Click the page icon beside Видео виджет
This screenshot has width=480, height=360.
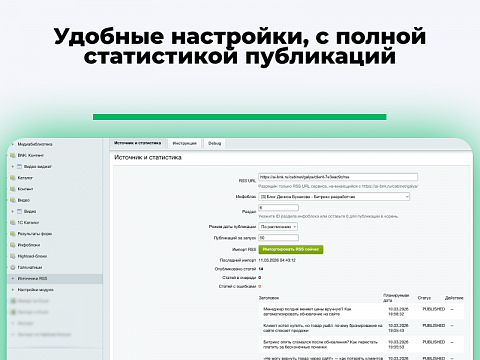pyautogui.click(x=19, y=166)
